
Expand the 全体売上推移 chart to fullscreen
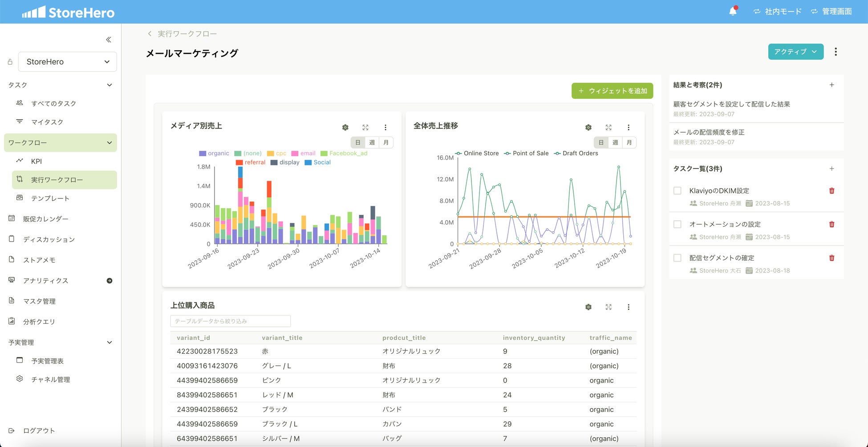[608, 128]
